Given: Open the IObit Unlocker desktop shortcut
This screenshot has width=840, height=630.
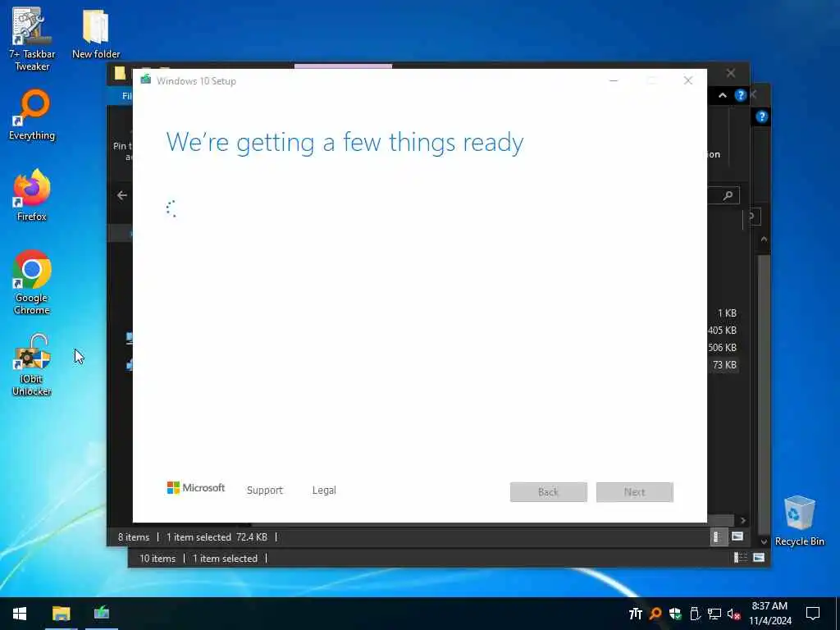Looking at the screenshot, I should click(32, 365).
